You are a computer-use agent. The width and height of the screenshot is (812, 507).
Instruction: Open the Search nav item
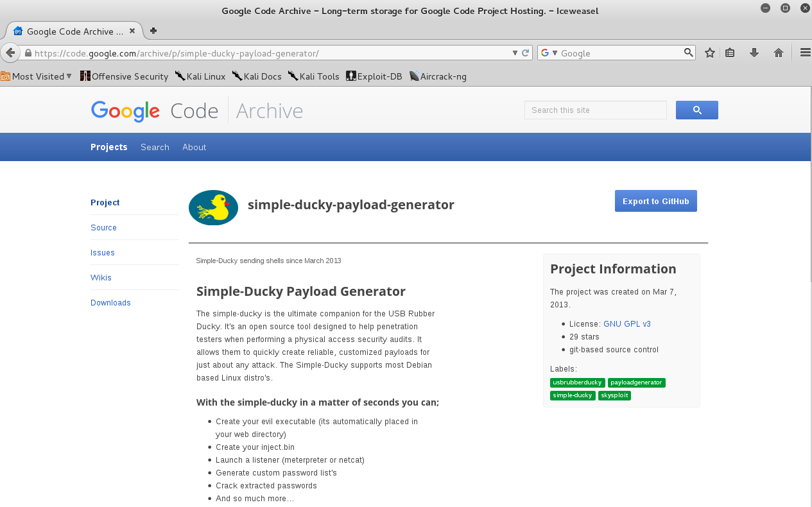[x=155, y=147]
